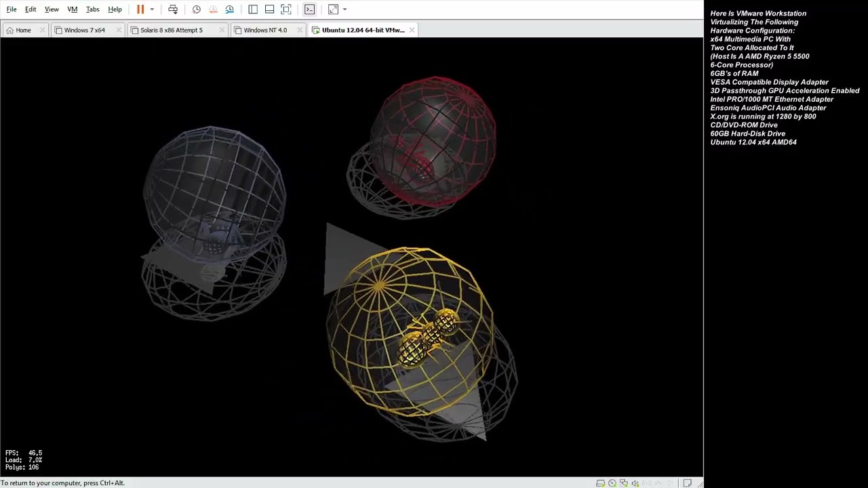Open the Edit menu
This screenshot has height=488, width=868.
[31, 9]
